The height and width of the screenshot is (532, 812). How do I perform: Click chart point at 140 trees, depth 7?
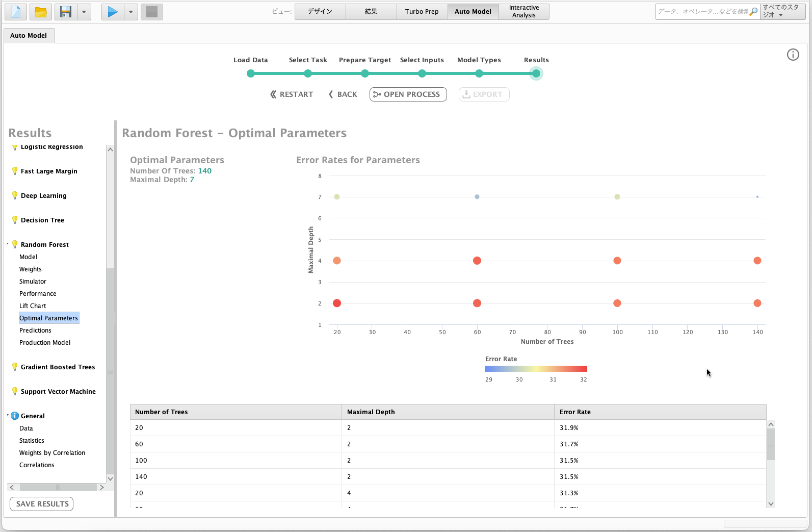[757, 197]
